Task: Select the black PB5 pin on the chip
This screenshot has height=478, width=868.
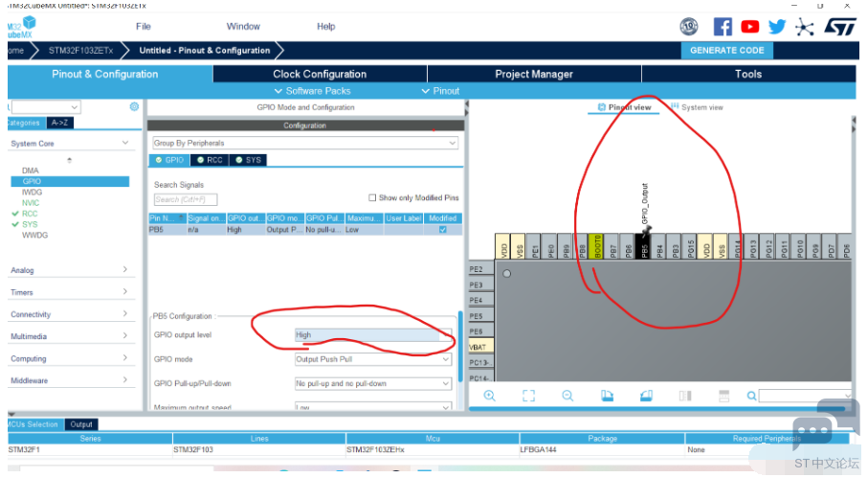Action: click(x=644, y=246)
